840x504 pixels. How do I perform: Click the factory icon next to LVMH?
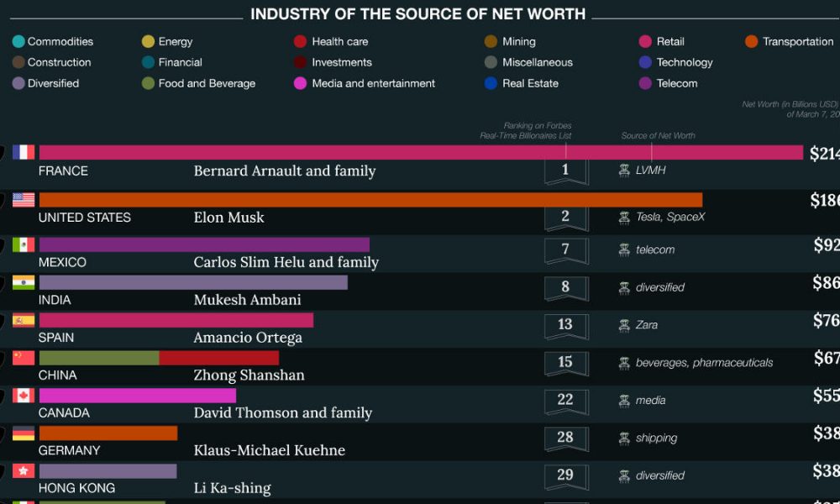pyautogui.click(x=623, y=170)
